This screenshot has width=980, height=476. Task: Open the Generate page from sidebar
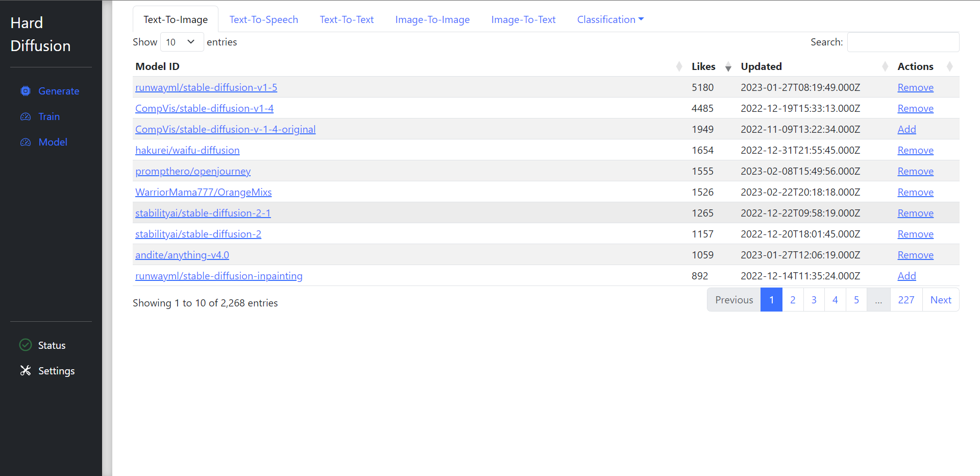[x=59, y=91]
